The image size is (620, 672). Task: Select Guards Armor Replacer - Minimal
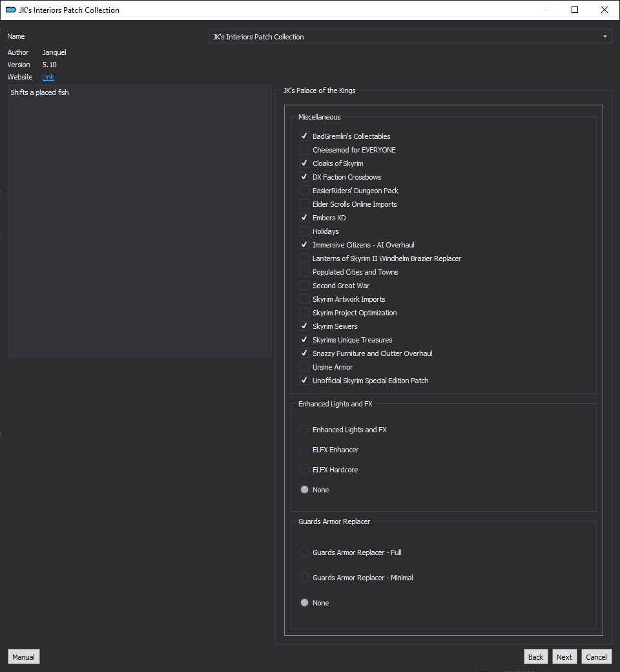[x=304, y=578]
